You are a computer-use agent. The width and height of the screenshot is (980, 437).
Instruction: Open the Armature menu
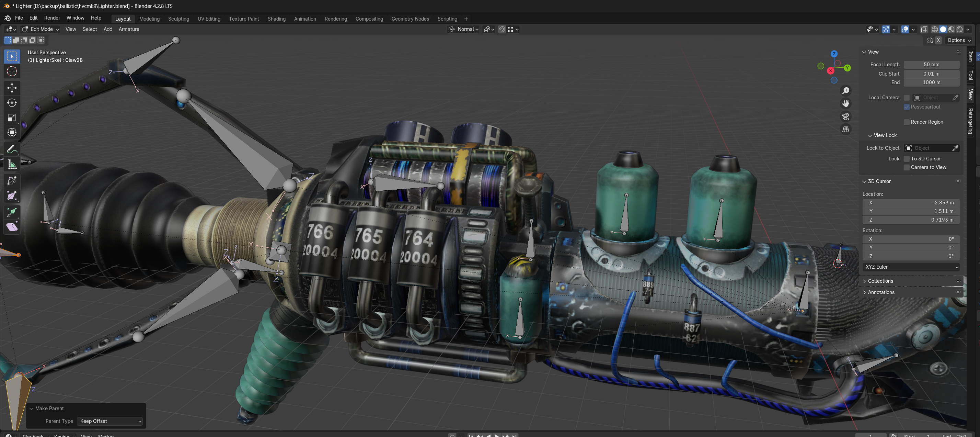pos(129,29)
